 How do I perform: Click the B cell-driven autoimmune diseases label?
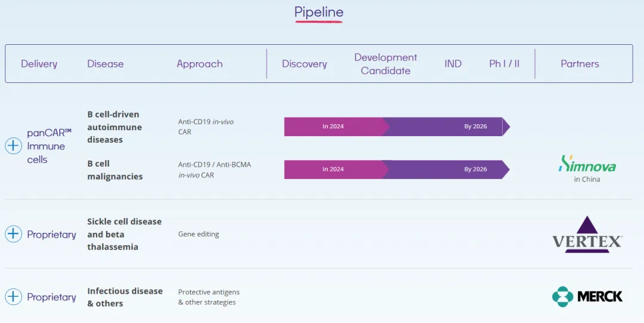point(114,127)
